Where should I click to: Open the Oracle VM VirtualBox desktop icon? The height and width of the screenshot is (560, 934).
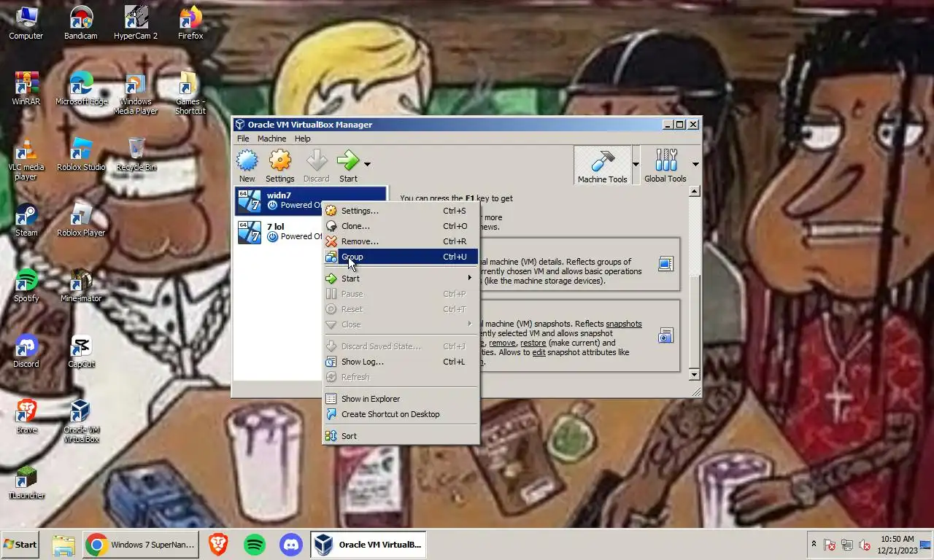pos(81,421)
